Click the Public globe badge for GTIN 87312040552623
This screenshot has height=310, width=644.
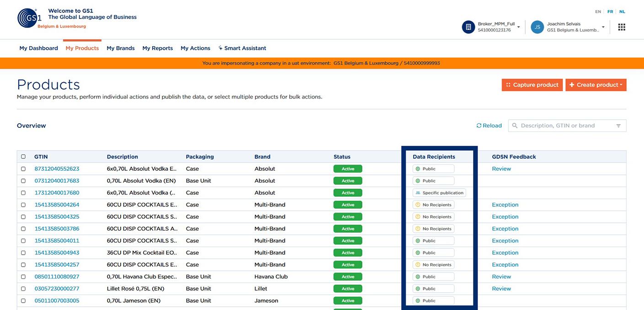point(433,169)
